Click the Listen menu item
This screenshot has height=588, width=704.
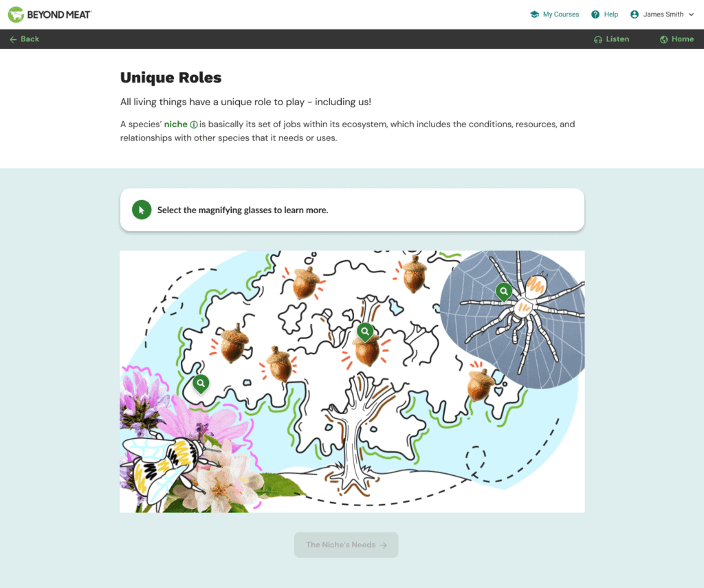click(617, 39)
